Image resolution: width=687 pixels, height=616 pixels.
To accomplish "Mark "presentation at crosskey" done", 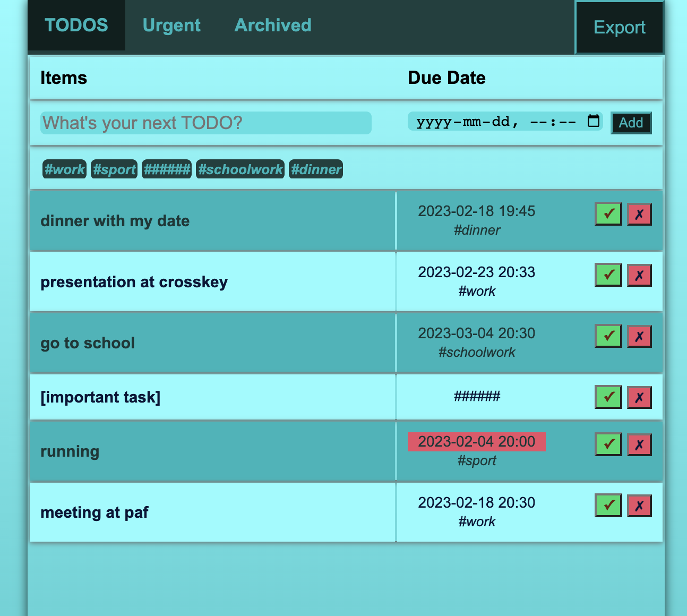I will coord(608,275).
